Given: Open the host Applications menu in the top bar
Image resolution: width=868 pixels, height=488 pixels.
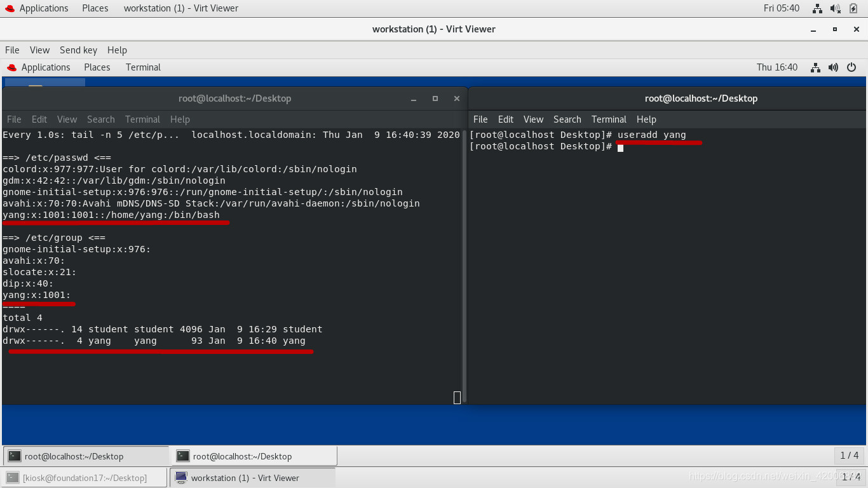Looking at the screenshot, I should tap(44, 8).
